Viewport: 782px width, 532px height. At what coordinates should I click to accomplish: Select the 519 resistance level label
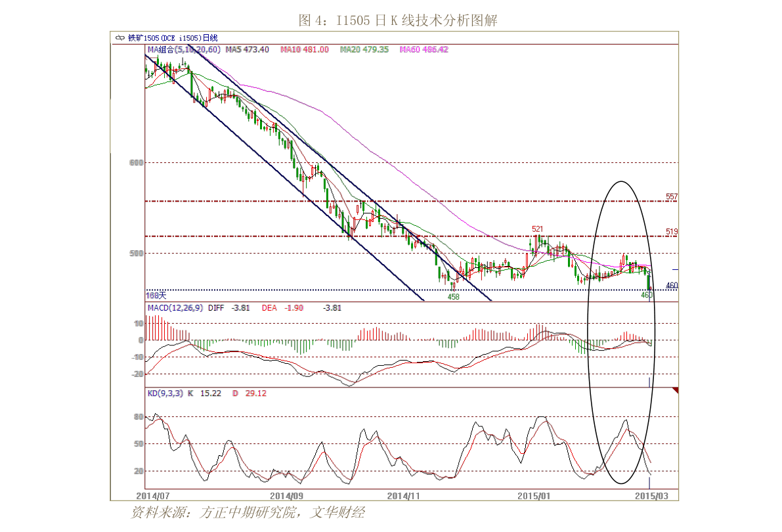[x=671, y=232]
